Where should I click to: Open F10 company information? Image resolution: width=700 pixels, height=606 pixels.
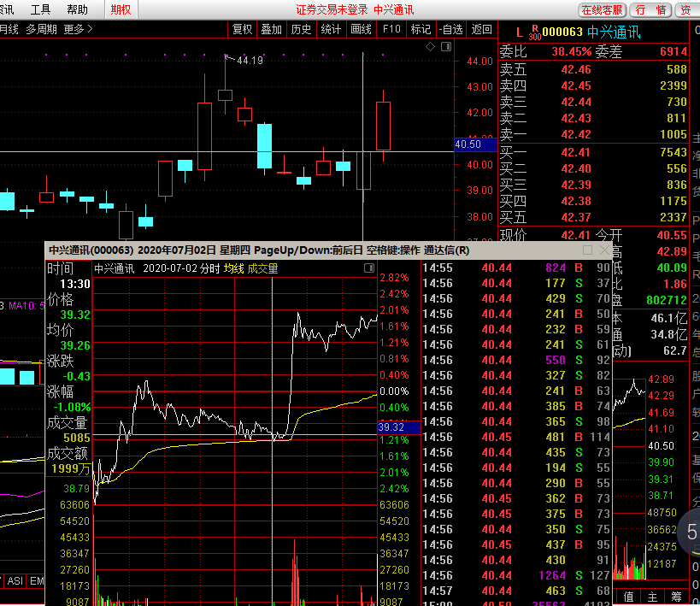[x=391, y=29]
